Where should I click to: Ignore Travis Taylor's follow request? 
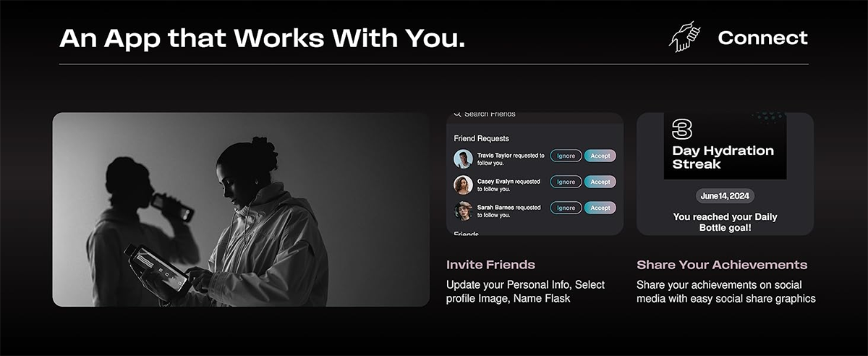tap(566, 156)
